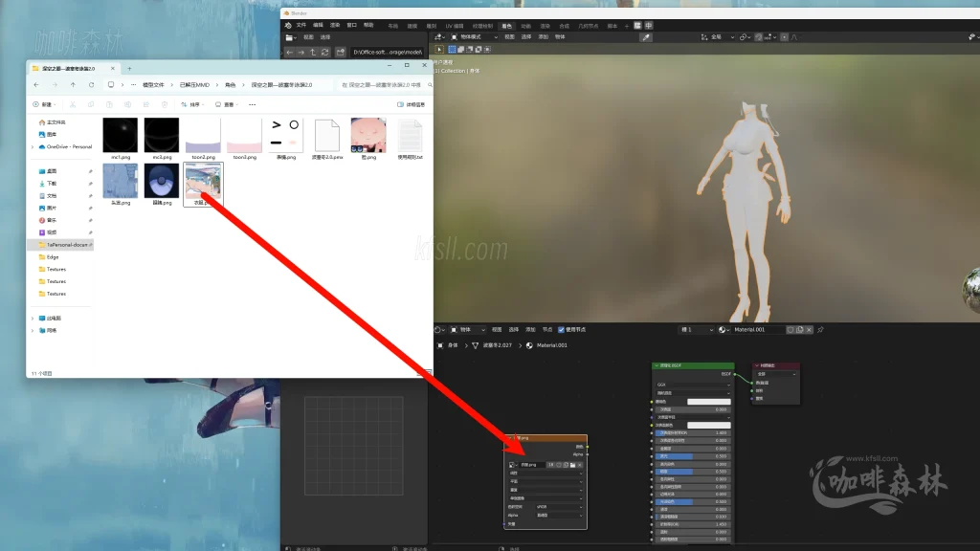The width and height of the screenshot is (980, 551).
Task: Toggle fake user shield for Material.001
Action: click(791, 330)
